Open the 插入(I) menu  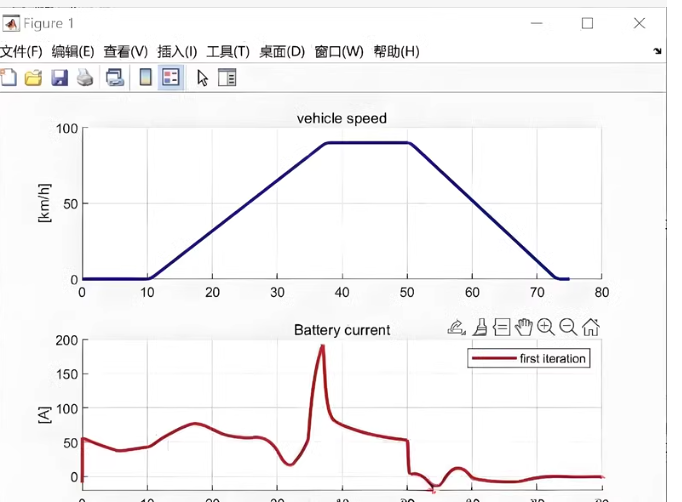177,52
